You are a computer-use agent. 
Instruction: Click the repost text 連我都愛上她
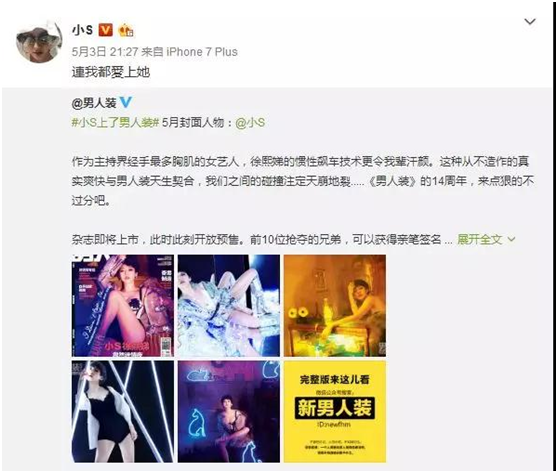tap(111, 72)
